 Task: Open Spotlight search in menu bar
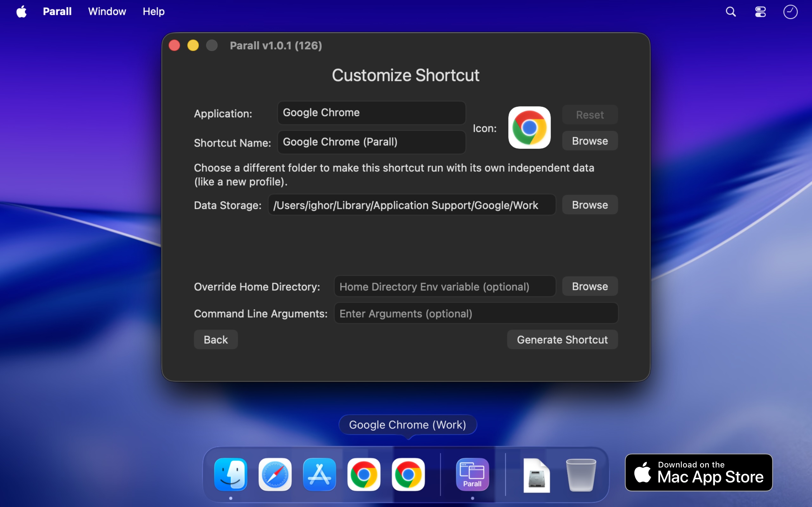(730, 12)
